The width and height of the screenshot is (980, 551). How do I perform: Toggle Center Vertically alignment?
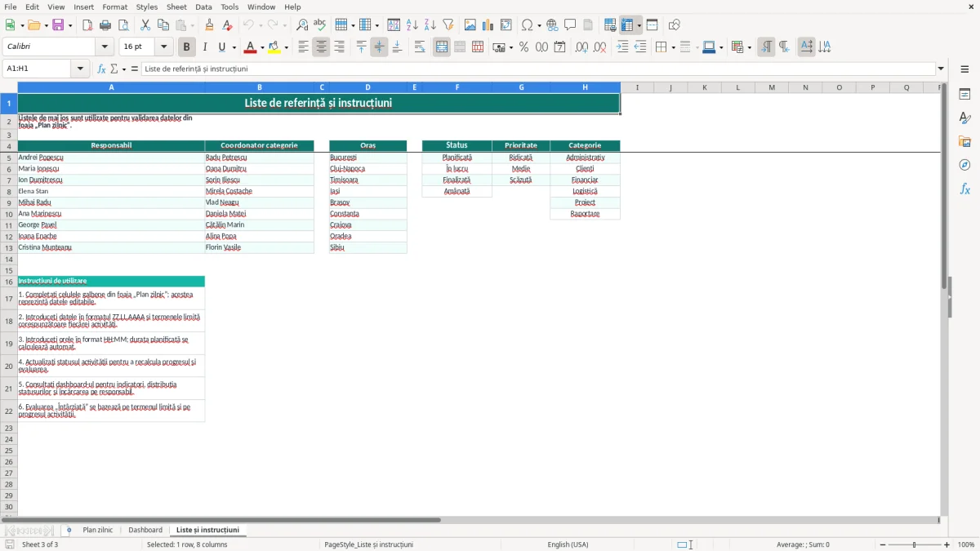pyautogui.click(x=379, y=47)
